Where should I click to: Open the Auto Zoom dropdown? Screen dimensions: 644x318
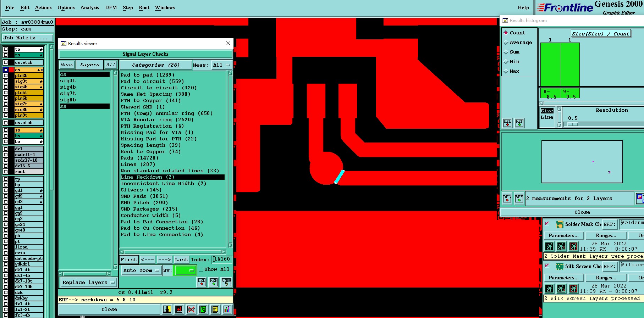click(x=141, y=270)
